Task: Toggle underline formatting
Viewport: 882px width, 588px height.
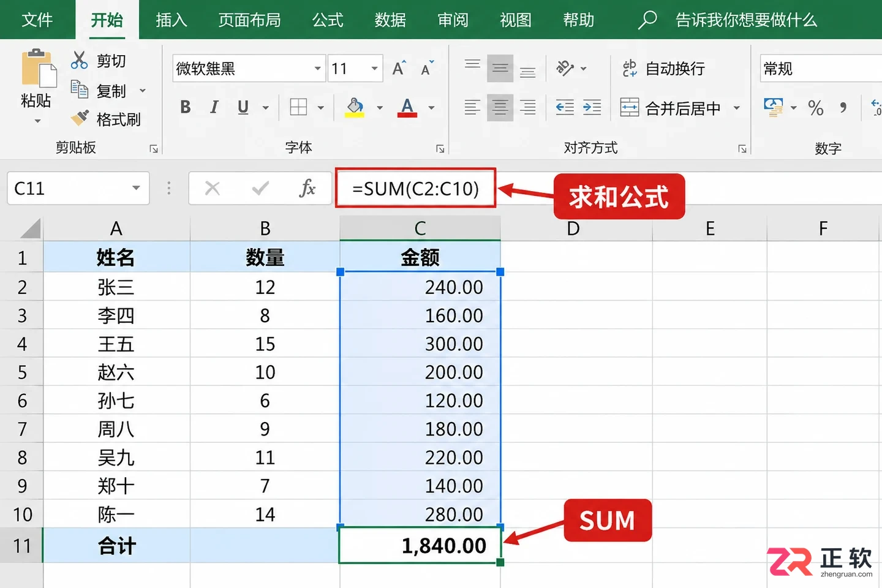Action: [x=243, y=107]
